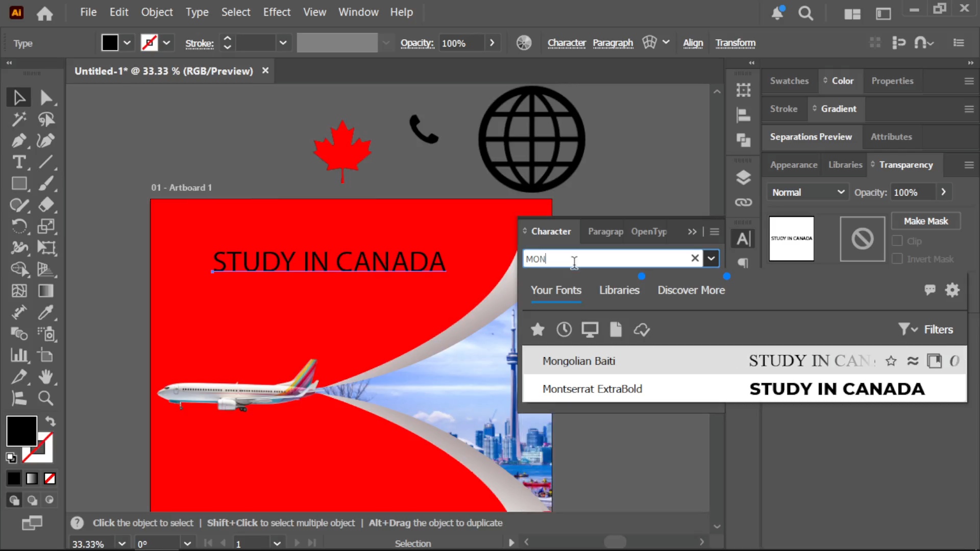Select the Pen tool
This screenshot has height=551, width=980.
point(19,140)
